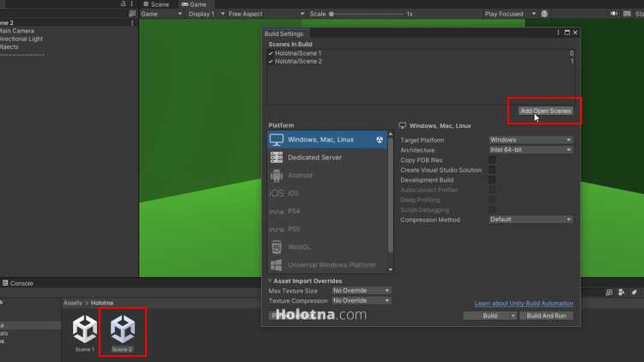The height and width of the screenshot is (362, 644).
Task: Select the Build Settings tab
Action: click(284, 33)
